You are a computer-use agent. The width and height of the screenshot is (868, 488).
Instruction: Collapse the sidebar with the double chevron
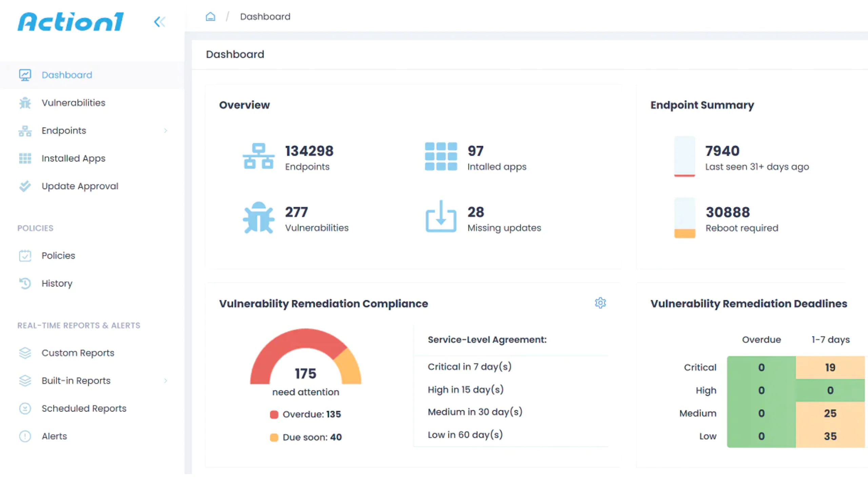pos(160,22)
